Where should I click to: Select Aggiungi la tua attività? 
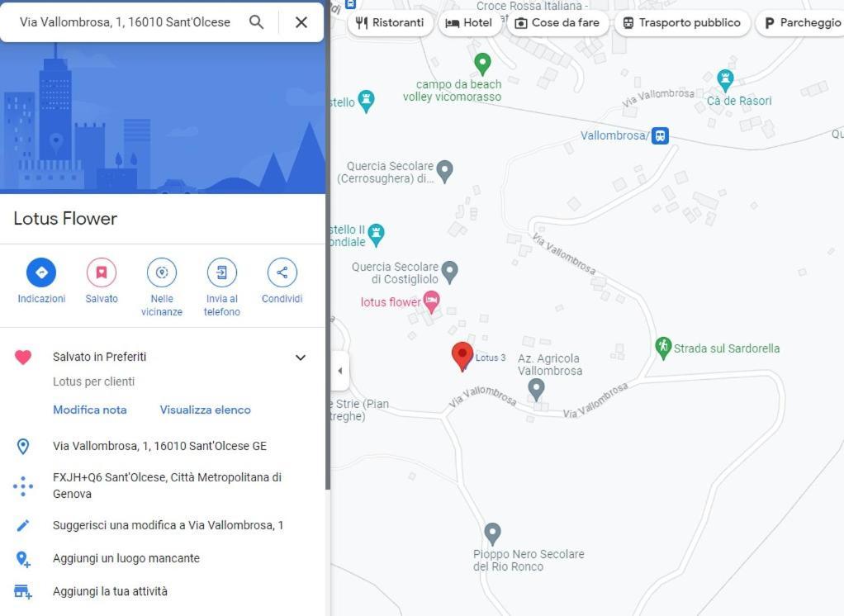click(x=110, y=591)
